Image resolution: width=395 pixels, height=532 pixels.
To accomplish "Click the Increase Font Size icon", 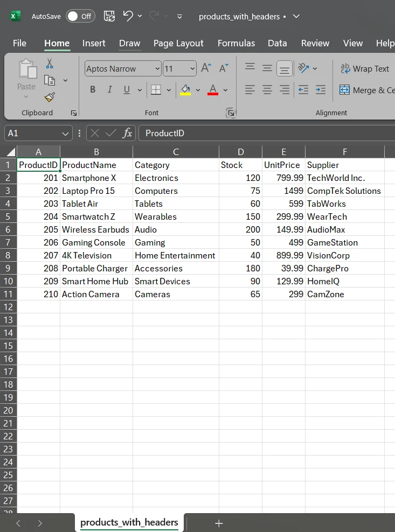I will (x=206, y=68).
